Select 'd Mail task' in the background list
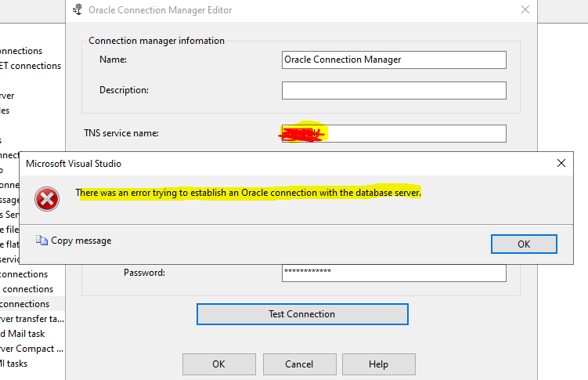Viewport: 588px width, 380px height. (23, 334)
